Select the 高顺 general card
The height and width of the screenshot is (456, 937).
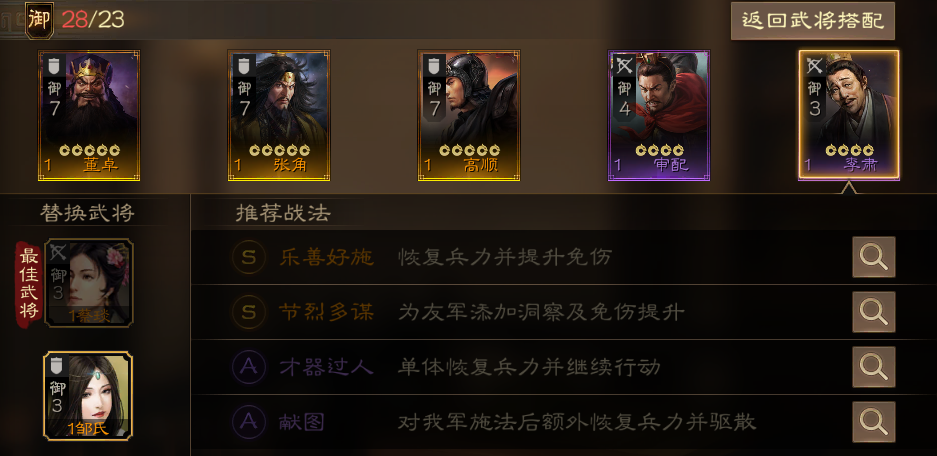point(469,115)
